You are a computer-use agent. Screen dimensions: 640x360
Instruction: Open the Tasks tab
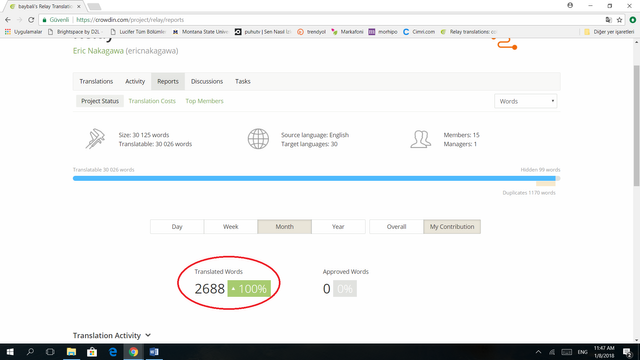coord(242,81)
